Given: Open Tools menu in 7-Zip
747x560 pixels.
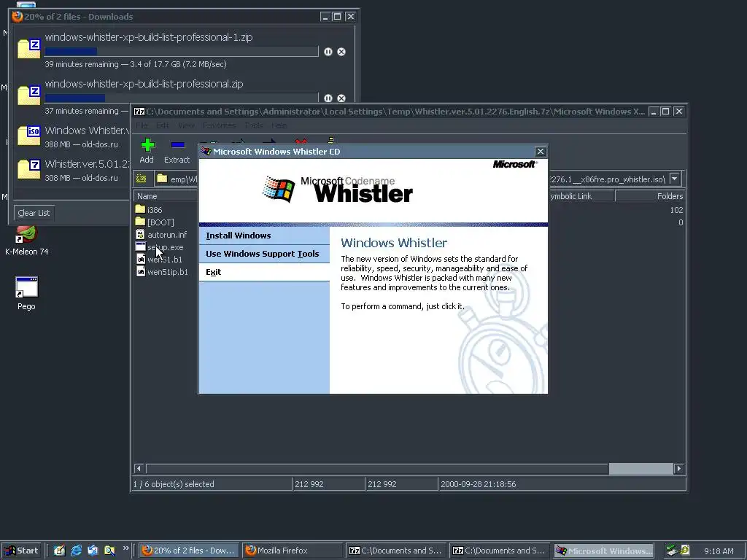Looking at the screenshot, I should 253,125.
